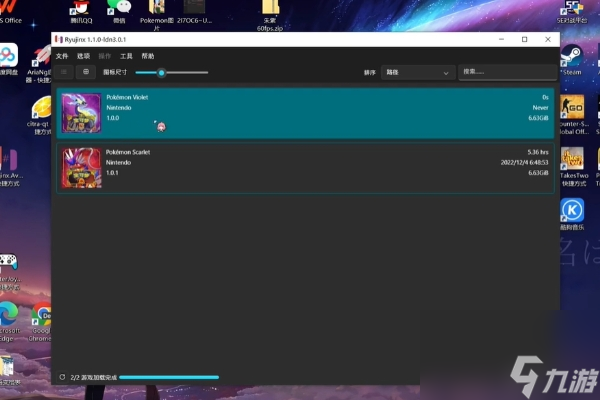This screenshot has height=400, width=600.
Task: Click the Pokémon Scarlet title text
Action: tap(128, 152)
